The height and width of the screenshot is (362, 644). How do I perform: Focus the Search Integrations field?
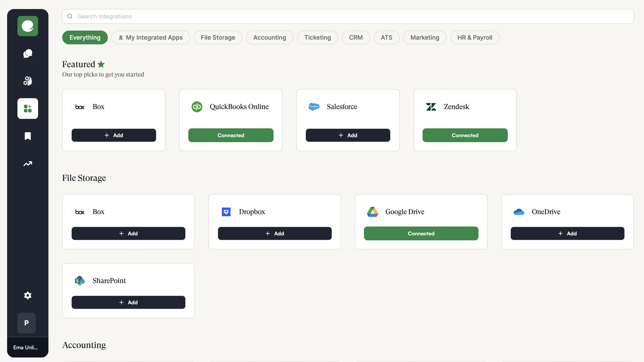coord(348,16)
